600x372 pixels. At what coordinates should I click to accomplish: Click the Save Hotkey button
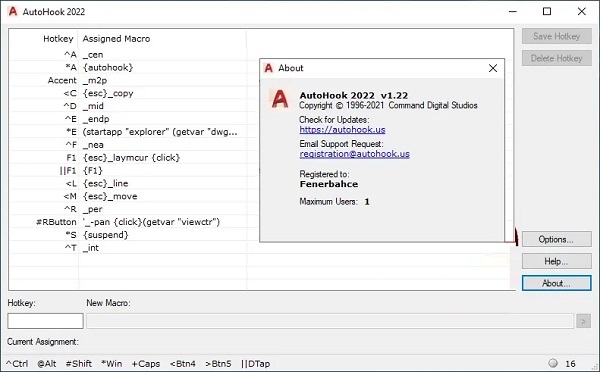click(556, 36)
